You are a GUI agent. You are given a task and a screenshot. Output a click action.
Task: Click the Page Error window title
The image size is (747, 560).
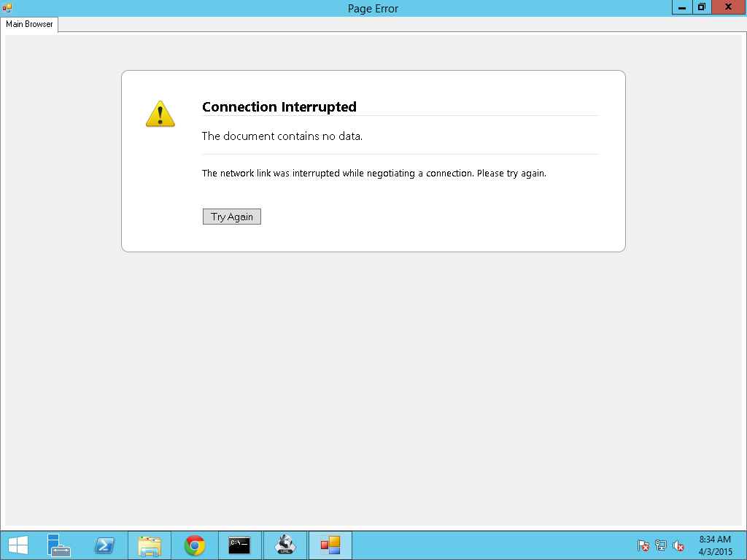pos(373,9)
